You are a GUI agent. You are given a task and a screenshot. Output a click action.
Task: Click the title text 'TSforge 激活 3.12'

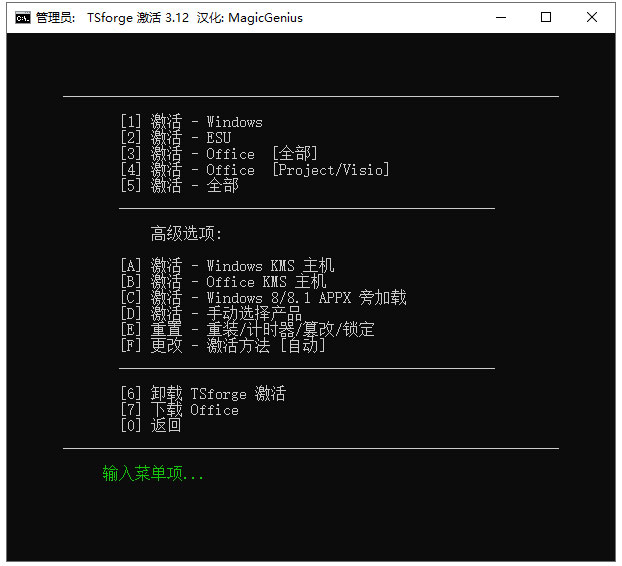pos(138,18)
